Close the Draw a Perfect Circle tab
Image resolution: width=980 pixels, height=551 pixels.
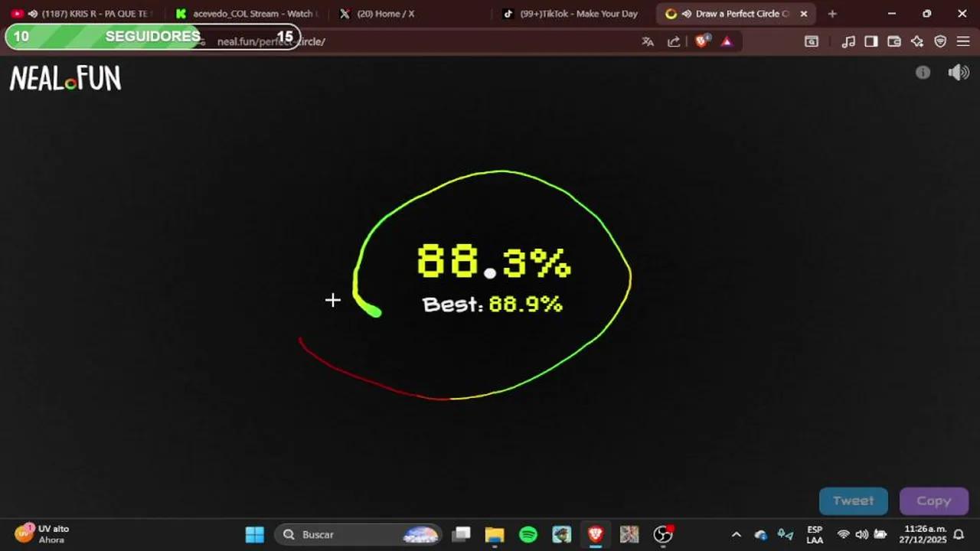pyautogui.click(x=804, y=14)
